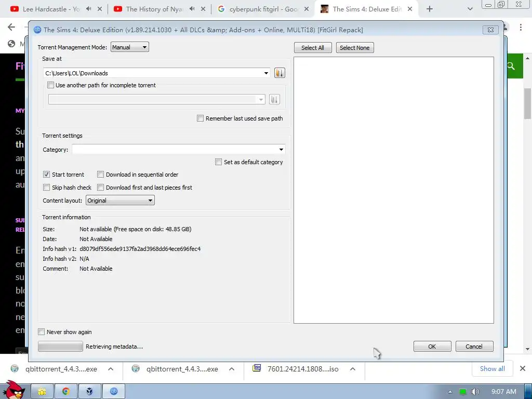Click the Angry Birds start button
This screenshot has width=532, height=399.
[14, 390]
